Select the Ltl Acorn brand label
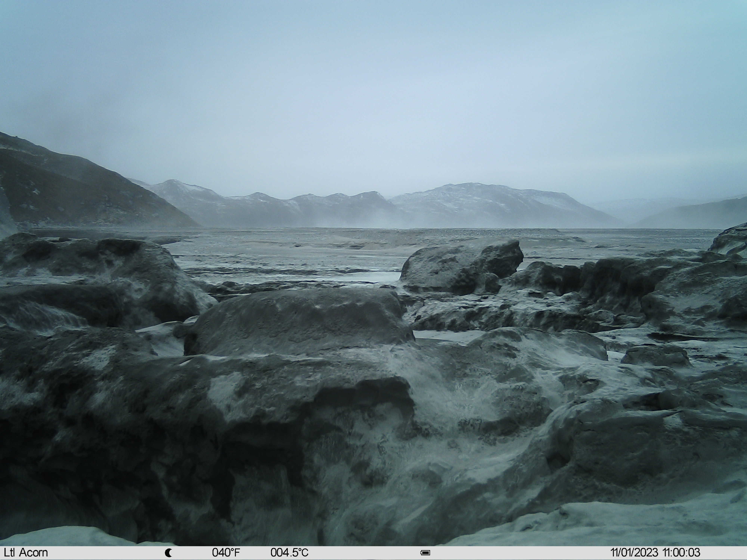The height and width of the screenshot is (560, 747). (26, 553)
